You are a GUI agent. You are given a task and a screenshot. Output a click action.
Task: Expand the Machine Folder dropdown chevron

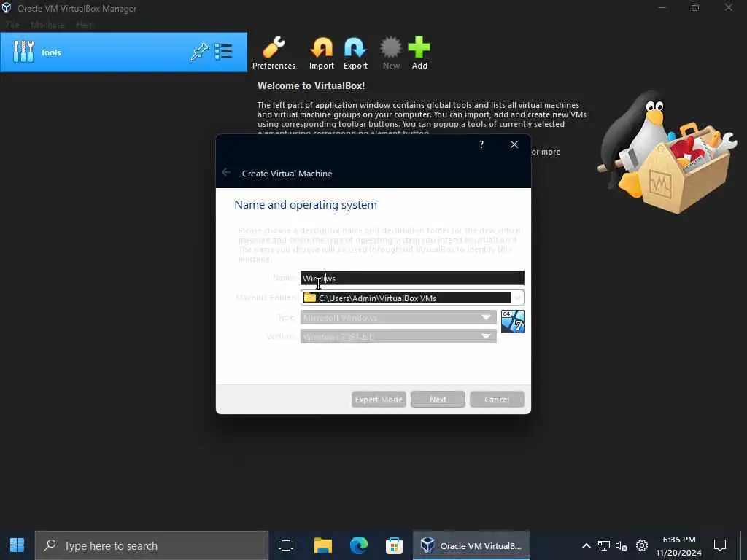[517, 297]
